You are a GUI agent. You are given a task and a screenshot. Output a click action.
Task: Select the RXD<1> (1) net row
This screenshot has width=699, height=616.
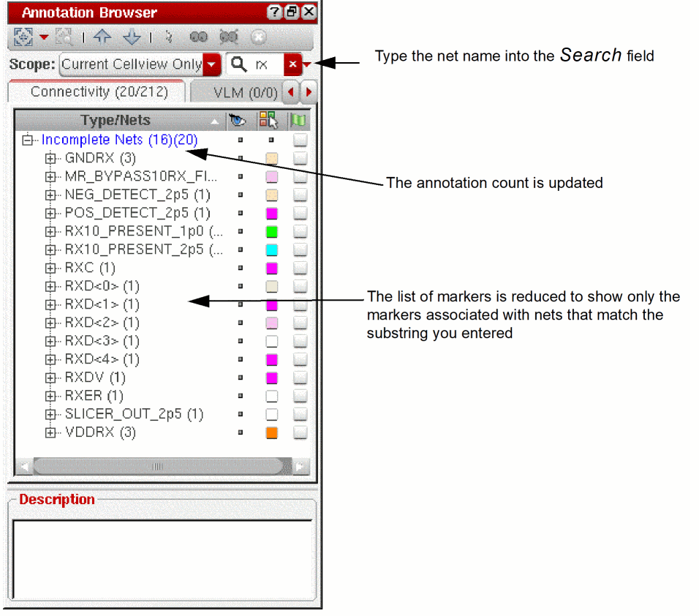[x=102, y=304]
